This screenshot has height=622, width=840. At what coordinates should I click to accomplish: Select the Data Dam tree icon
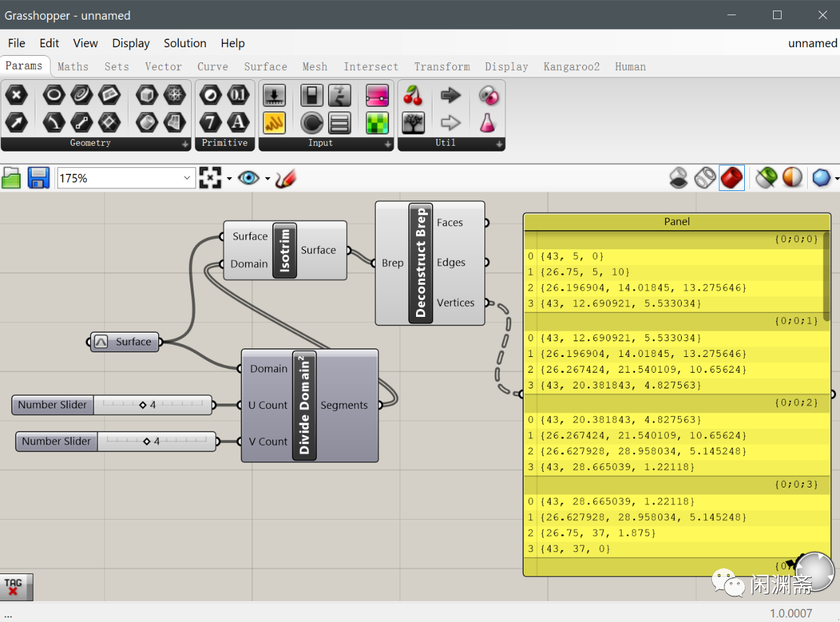(413, 122)
